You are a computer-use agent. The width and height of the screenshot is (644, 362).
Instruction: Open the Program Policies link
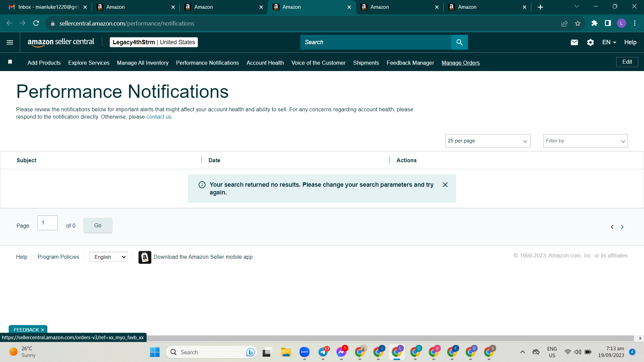tap(58, 257)
